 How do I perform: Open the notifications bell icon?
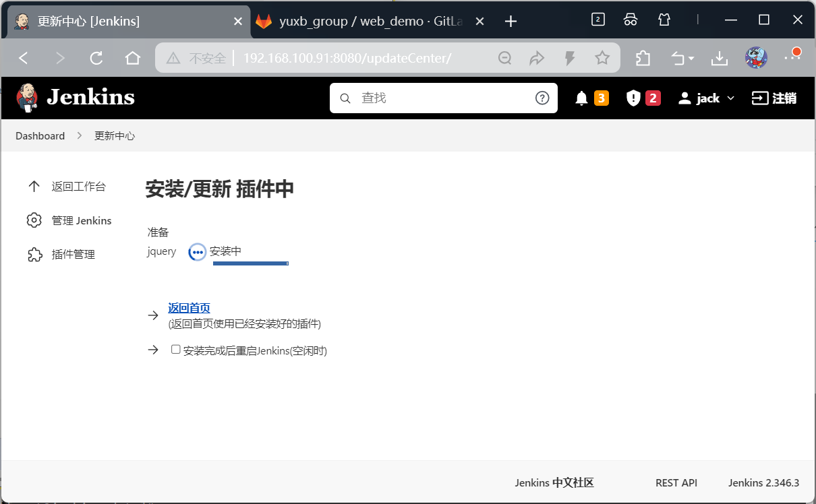(581, 98)
